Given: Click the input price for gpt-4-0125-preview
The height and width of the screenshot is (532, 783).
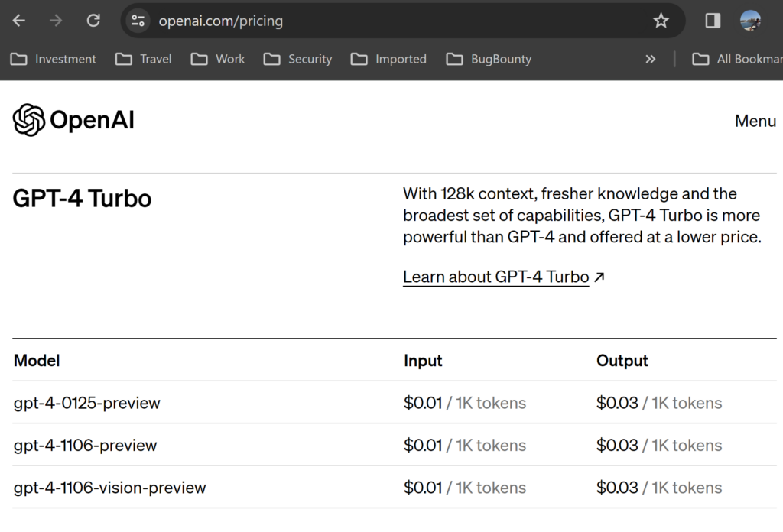Looking at the screenshot, I should point(465,403).
